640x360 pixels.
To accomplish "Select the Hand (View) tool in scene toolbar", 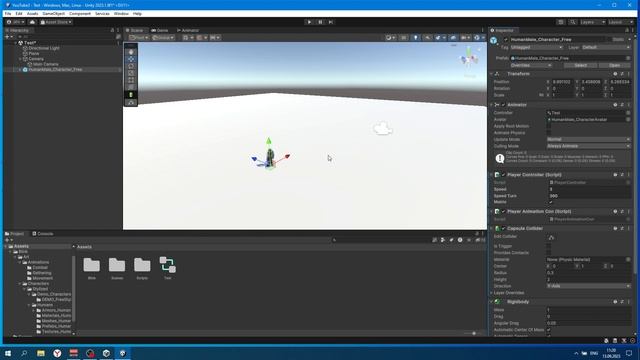I will point(131,52).
